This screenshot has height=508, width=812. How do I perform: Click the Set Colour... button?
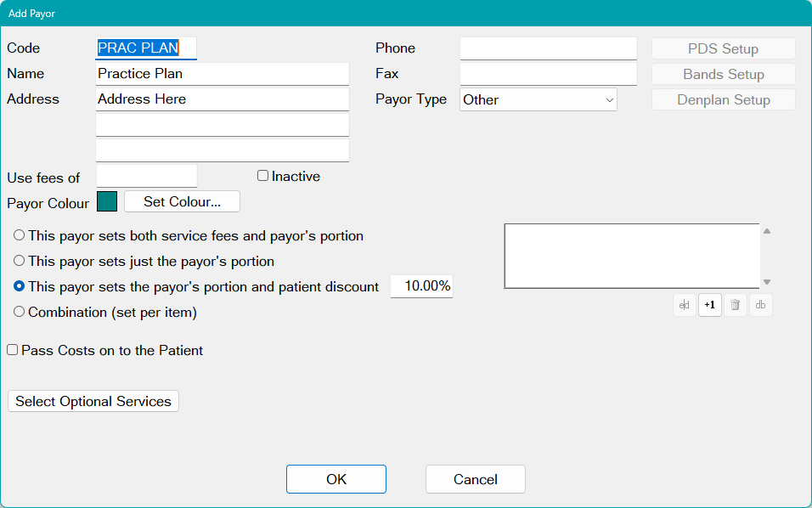pos(182,201)
